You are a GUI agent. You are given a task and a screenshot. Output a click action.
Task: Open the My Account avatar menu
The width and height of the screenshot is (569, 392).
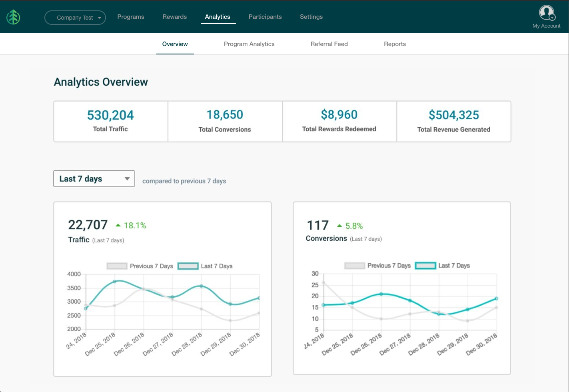546,13
